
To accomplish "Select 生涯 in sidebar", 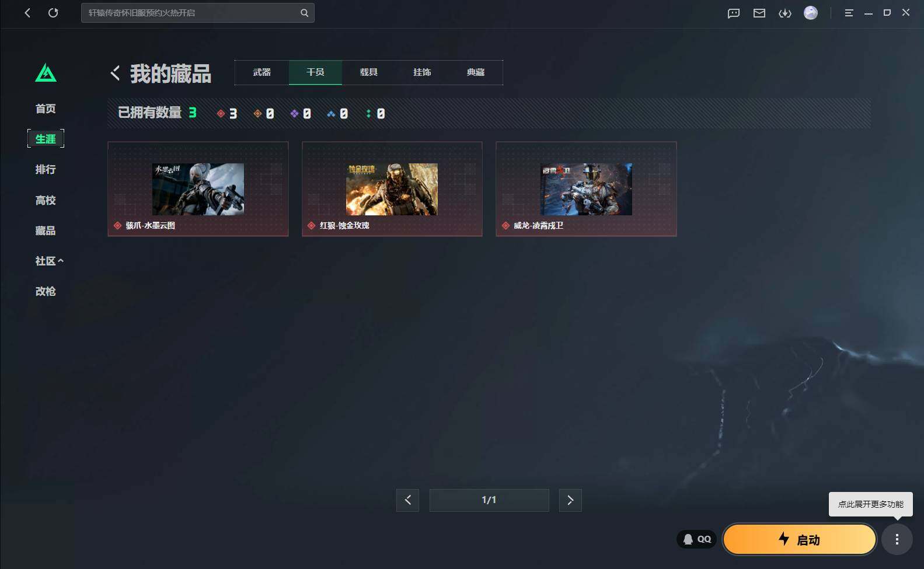I will (x=46, y=139).
